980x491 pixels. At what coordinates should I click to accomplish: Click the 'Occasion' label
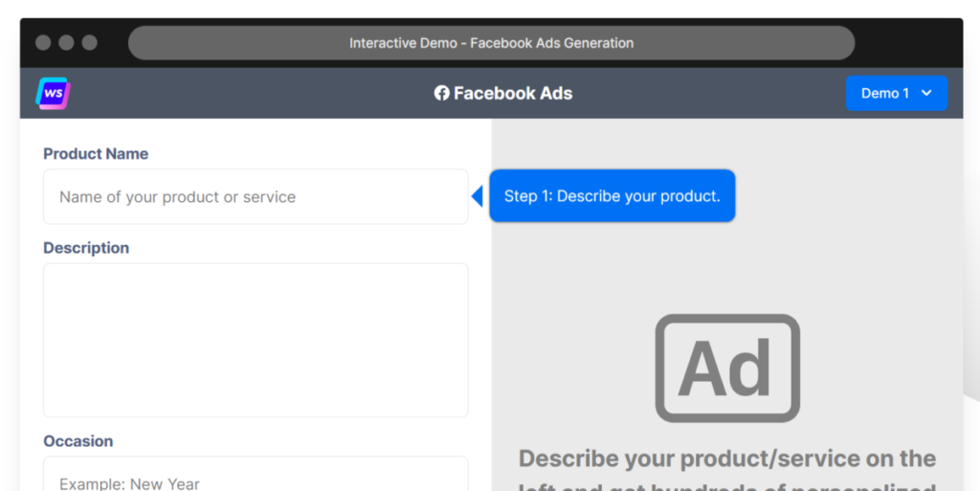click(x=78, y=441)
